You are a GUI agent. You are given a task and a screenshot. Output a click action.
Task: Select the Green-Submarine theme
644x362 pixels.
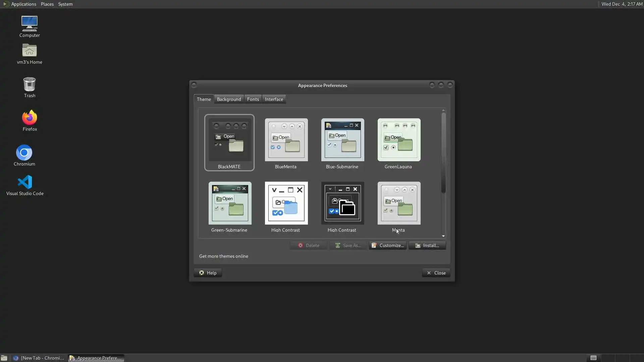tap(230, 203)
